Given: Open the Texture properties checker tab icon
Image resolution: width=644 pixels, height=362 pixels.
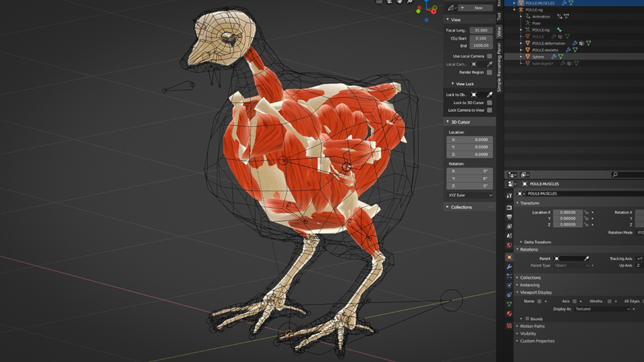Looking at the screenshot, I should [x=509, y=326].
